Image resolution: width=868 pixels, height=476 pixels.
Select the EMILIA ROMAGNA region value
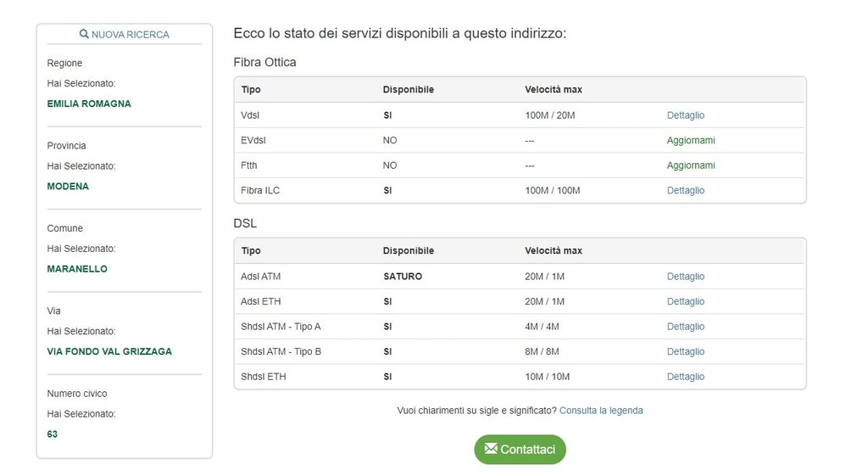89,104
